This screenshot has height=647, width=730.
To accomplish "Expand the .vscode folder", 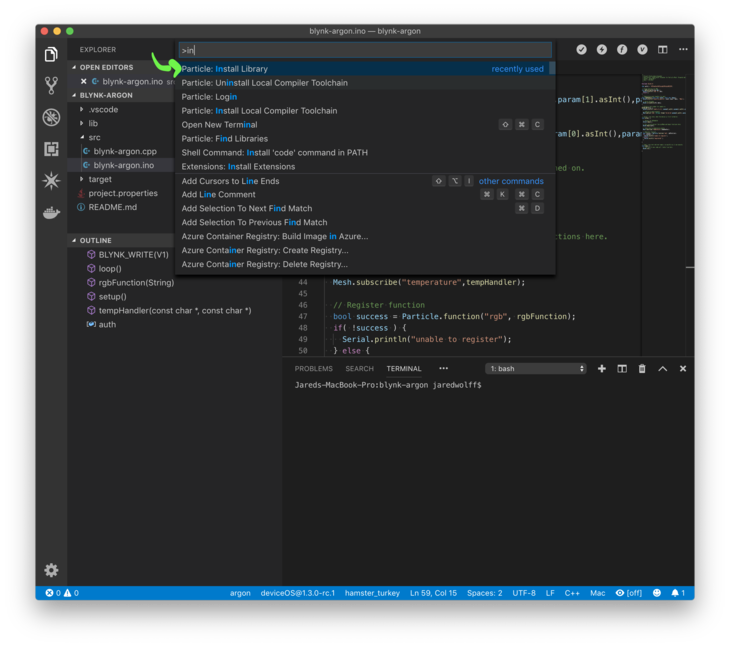I will point(82,109).
